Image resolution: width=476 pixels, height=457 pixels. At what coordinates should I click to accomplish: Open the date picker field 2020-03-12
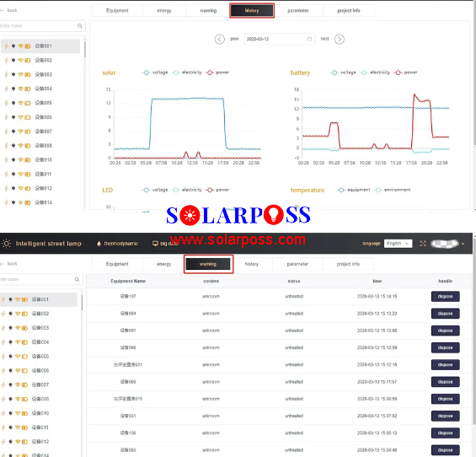(279, 39)
